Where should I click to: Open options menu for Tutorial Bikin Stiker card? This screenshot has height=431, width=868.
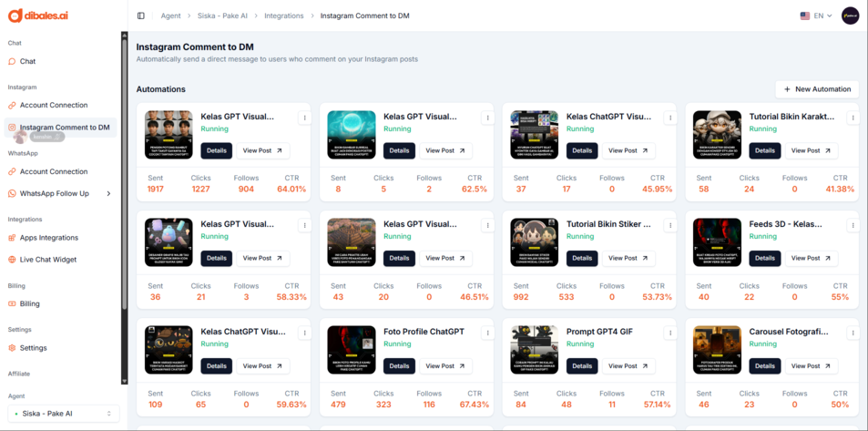pos(670,225)
